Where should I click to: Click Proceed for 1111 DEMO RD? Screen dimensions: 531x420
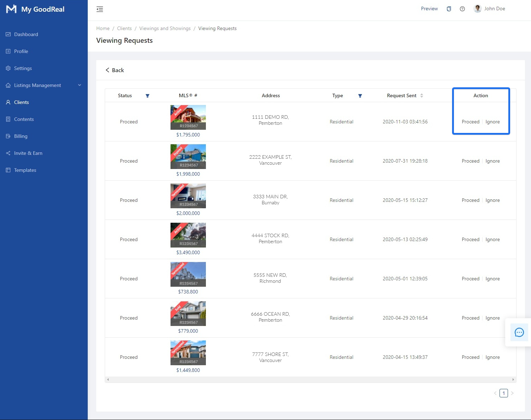(470, 122)
